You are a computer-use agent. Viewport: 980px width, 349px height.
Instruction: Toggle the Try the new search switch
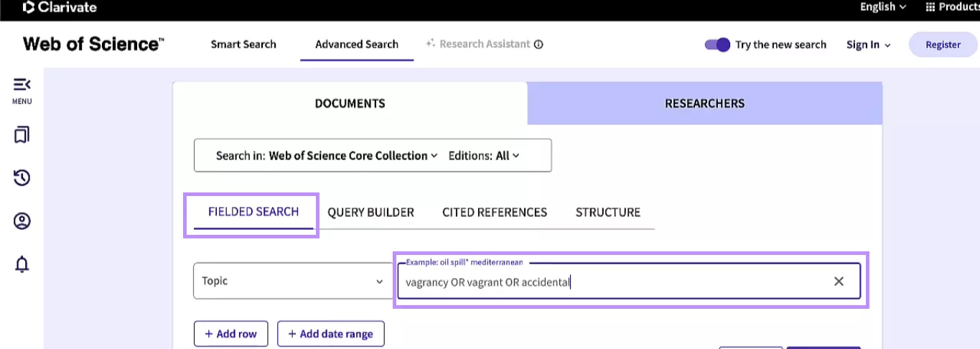click(x=717, y=45)
